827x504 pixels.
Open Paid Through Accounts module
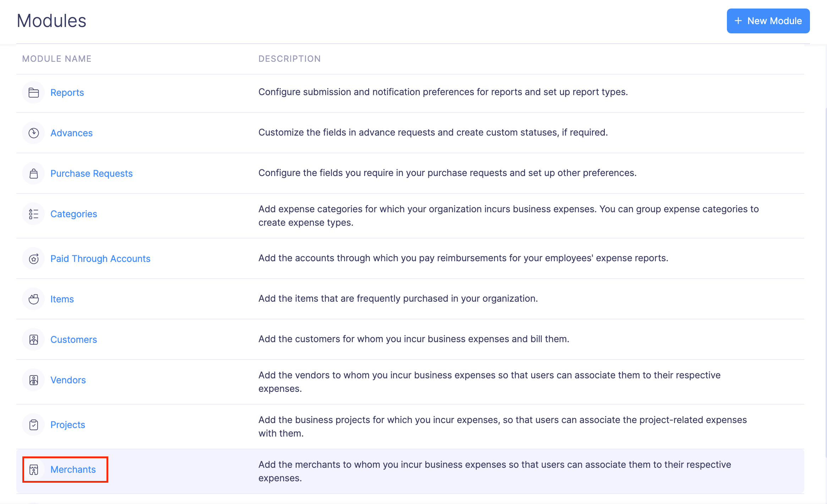coord(100,259)
